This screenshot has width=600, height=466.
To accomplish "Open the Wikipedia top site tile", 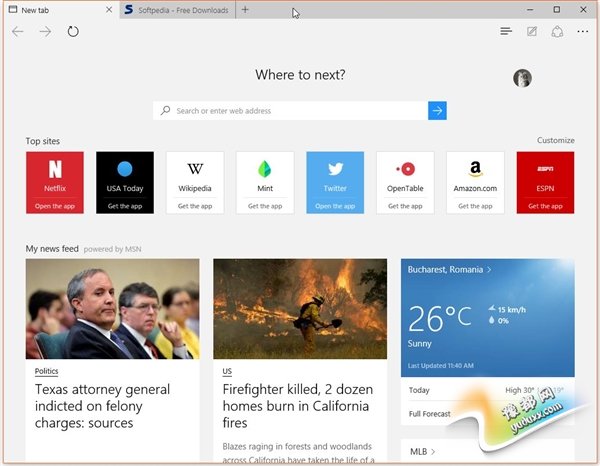I will click(x=195, y=176).
